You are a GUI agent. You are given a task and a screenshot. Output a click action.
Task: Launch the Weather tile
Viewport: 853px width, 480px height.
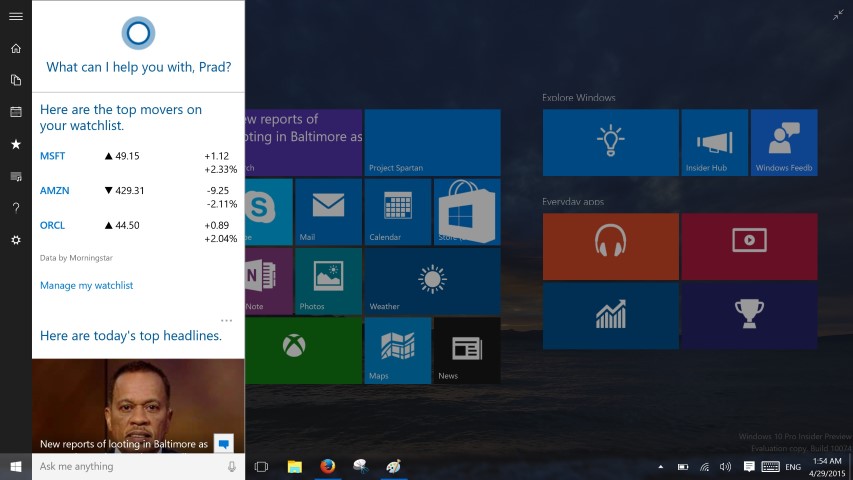click(x=432, y=282)
